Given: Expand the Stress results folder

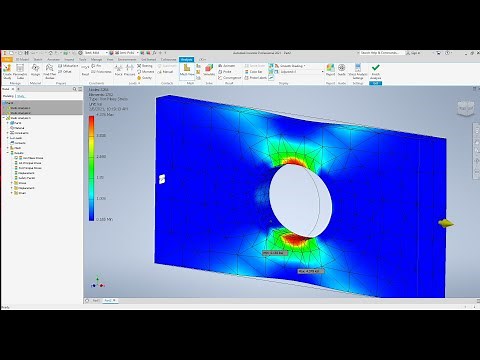Looking at the screenshot, I should point(12,183).
